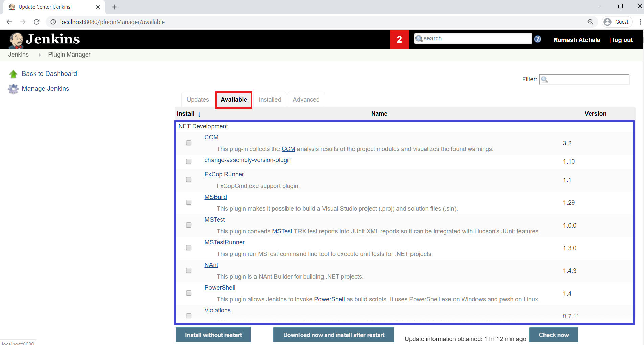644x345 pixels.
Task: Click the Version column header
Action: coord(595,114)
